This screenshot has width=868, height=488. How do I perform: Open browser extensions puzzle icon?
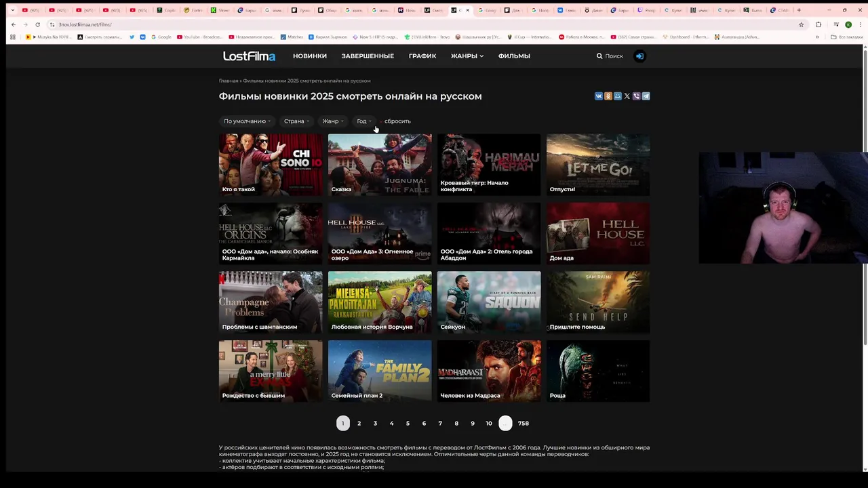818,24
